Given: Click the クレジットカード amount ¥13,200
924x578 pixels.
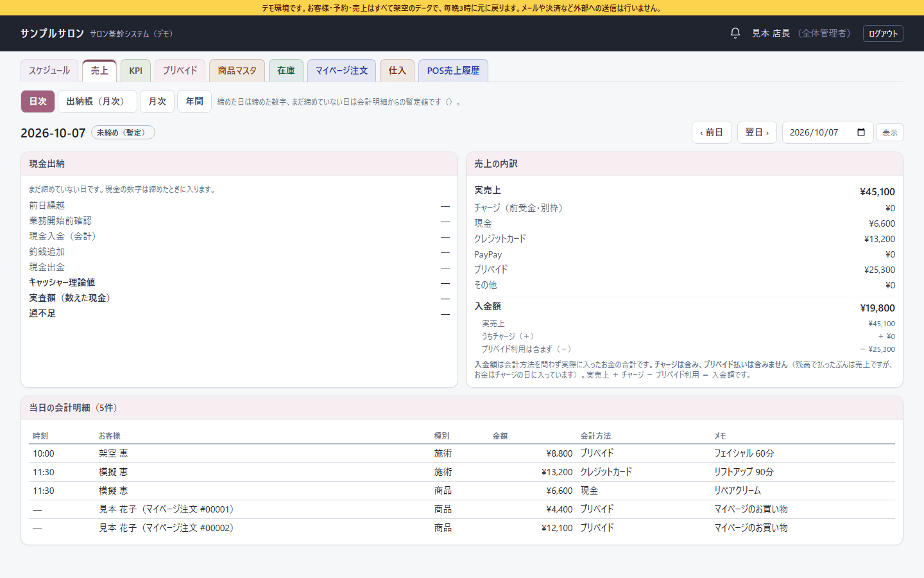Looking at the screenshot, I should coord(880,239).
